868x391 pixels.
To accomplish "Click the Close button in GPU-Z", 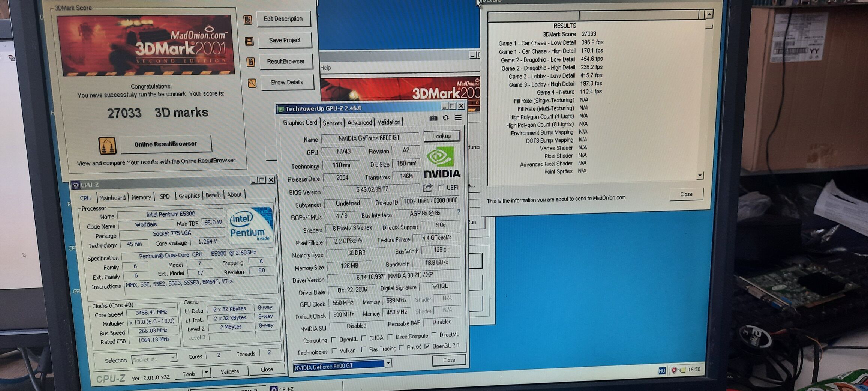I will coord(449,360).
